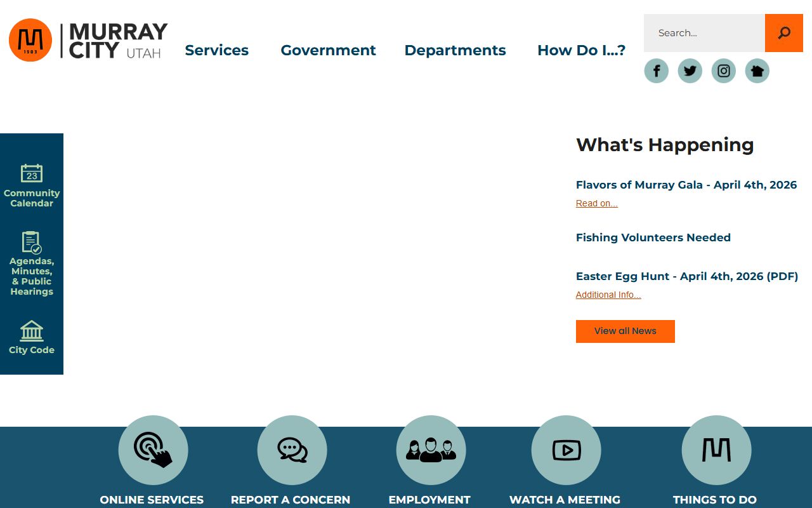This screenshot has width=812, height=508.
Task: Open the Departments menu
Action: 455,50
